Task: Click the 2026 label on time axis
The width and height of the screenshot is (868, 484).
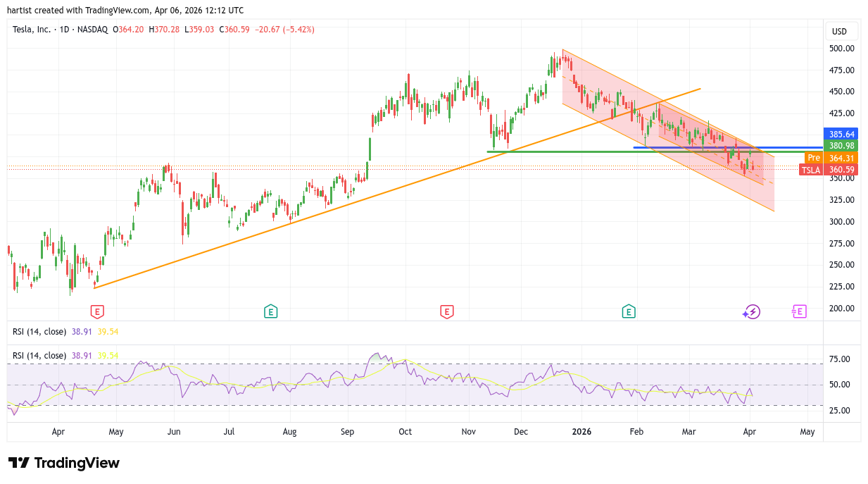Action: pyautogui.click(x=581, y=431)
